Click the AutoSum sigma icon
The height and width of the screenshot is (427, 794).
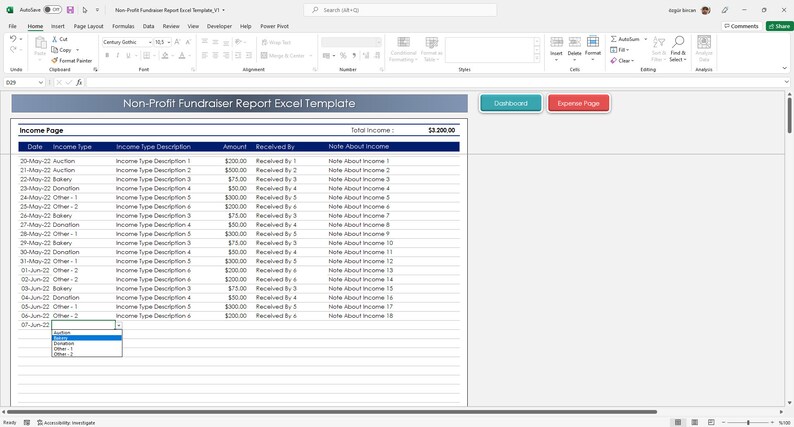pos(613,39)
